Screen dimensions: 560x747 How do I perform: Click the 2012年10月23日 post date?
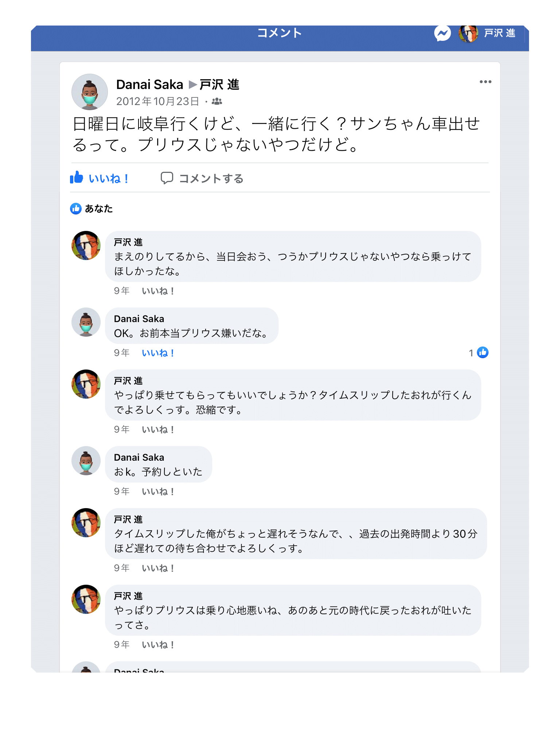[x=157, y=101]
